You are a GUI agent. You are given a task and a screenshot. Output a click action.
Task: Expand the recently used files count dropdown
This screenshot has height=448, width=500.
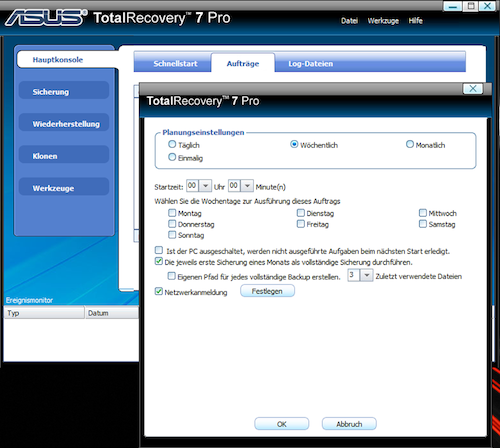click(367, 275)
